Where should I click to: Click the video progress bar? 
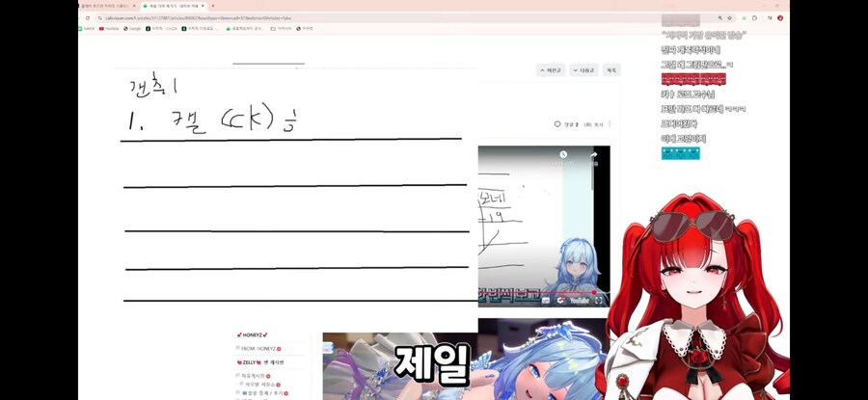tap(540, 291)
